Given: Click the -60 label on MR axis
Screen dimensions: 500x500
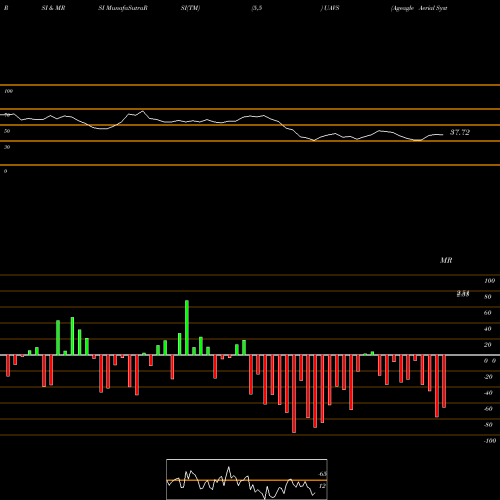Looking at the screenshot, I should (x=488, y=409).
